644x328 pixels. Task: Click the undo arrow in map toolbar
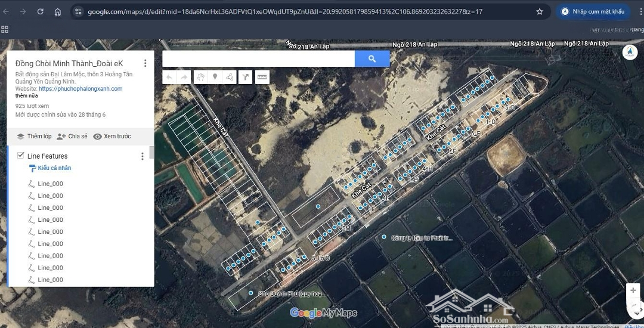tap(169, 77)
